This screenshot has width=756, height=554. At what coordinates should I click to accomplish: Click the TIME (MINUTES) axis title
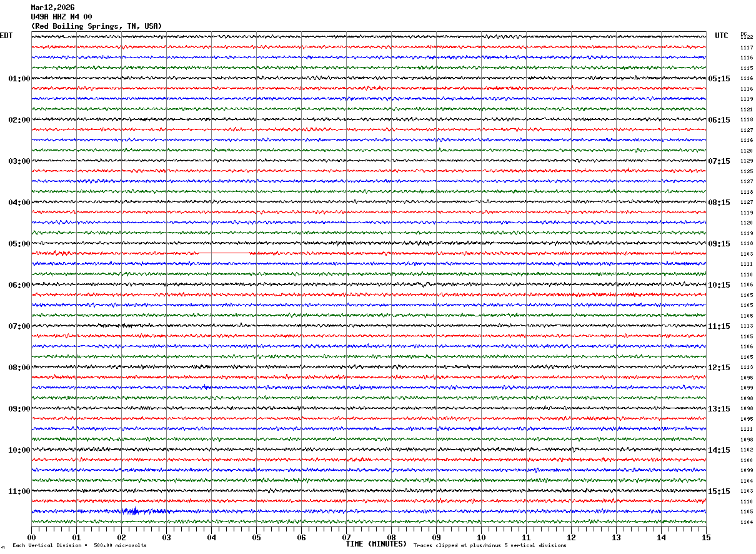click(x=376, y=544)
